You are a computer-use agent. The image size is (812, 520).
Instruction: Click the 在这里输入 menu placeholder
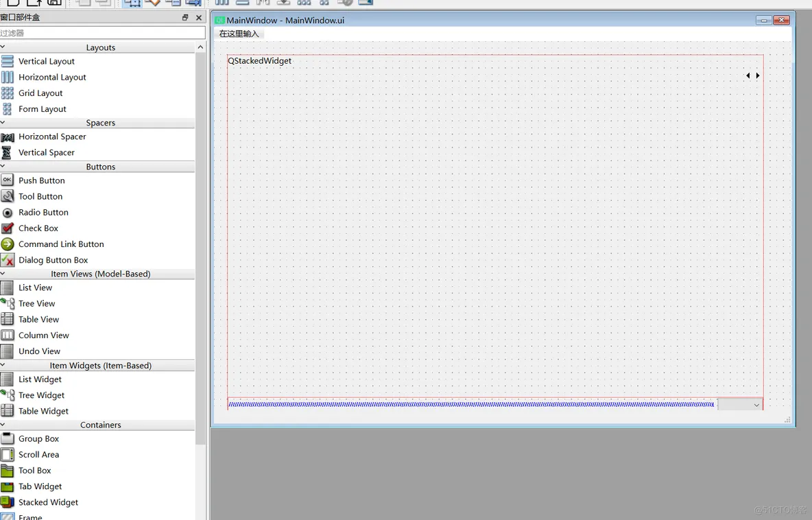pos(239,34)
